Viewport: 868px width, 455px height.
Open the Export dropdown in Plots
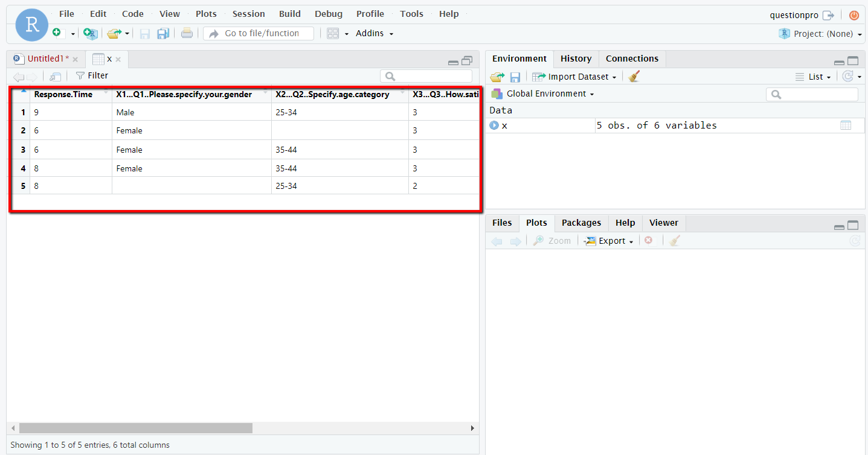click(x=608, y=241)
